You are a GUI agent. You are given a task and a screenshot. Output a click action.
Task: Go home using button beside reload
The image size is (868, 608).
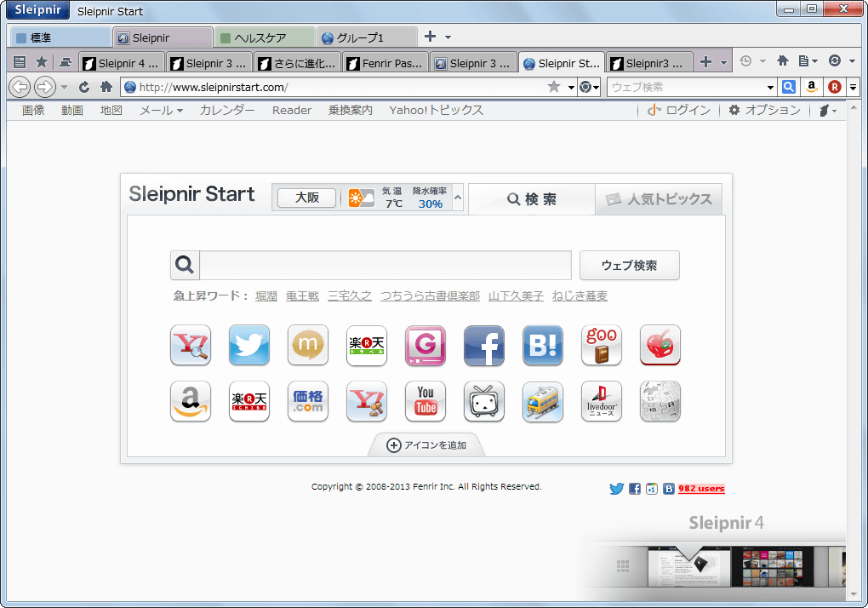pos(106,87)
